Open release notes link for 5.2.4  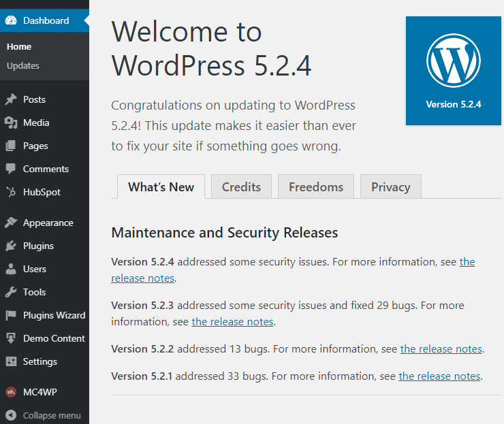pos(143,278)
